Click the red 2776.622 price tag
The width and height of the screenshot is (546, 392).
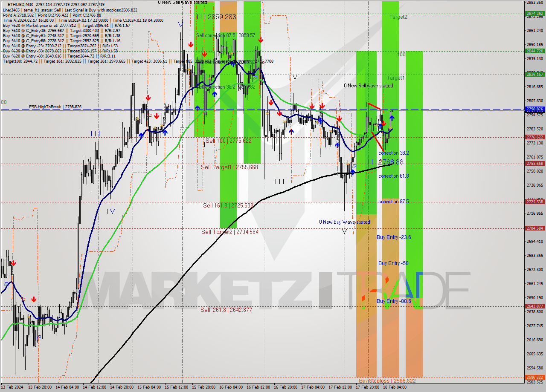point(535,137)
